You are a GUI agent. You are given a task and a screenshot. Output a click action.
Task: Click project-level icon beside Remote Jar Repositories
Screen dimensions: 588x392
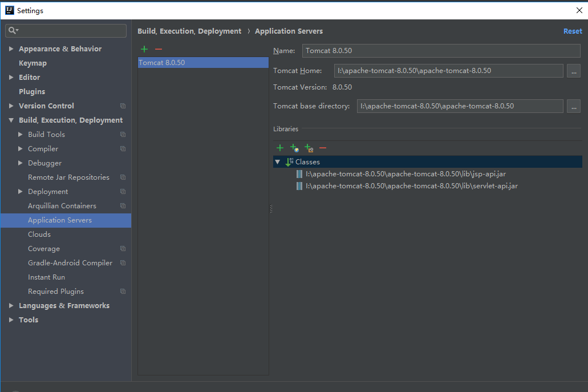pos(123,177)
